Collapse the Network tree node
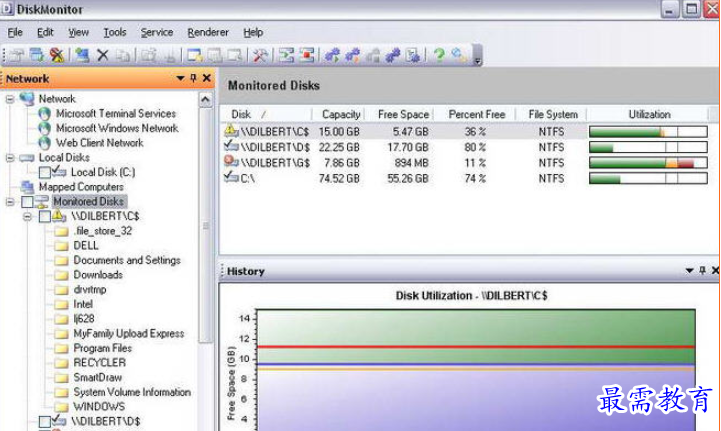The image size is (721, 431). [10, 99]
